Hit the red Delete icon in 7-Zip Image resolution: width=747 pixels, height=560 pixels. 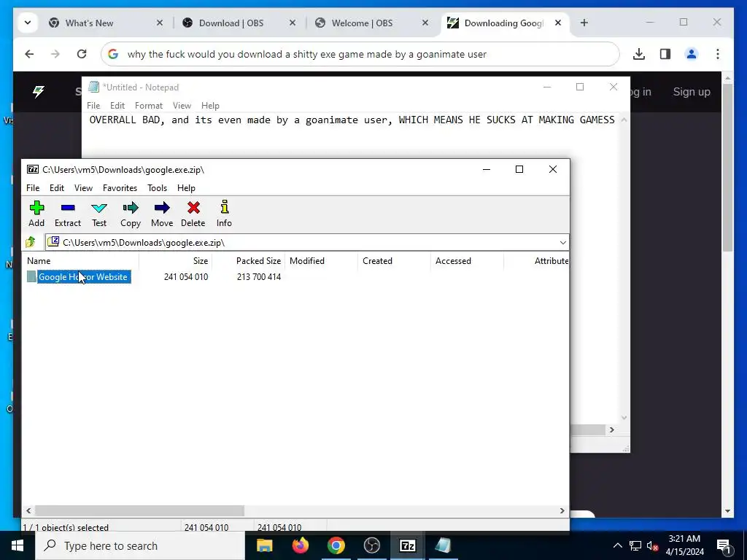pos(193,214)
